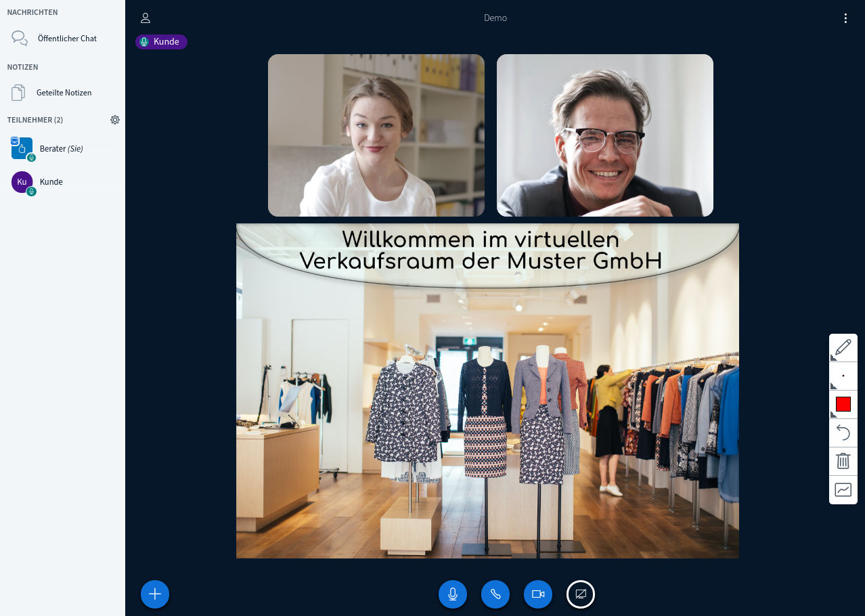The image size is (865, 616).
Task: Click the Kunde talking indicator badge
Action: (161, 42)
